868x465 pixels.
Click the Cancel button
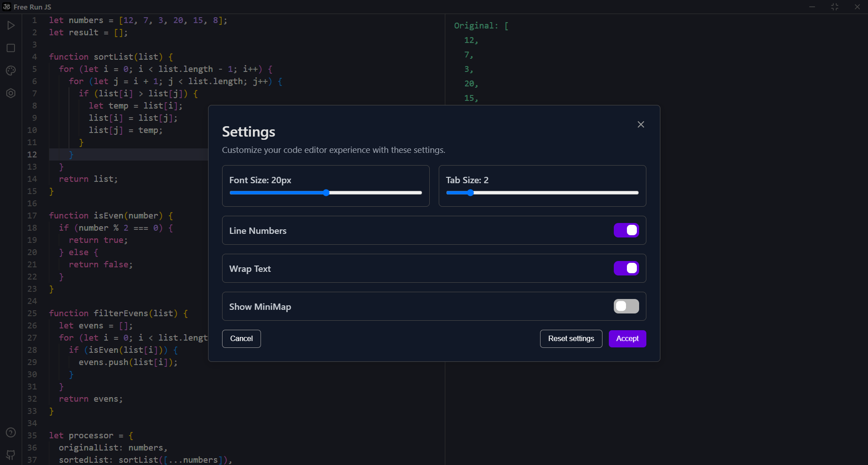(241, 339)
